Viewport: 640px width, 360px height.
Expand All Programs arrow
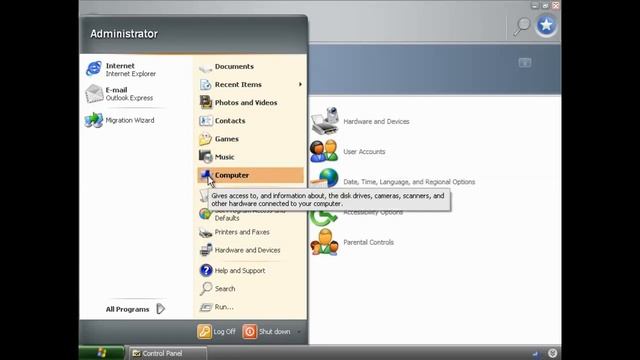pyautogui.click(x=161, y=309)
